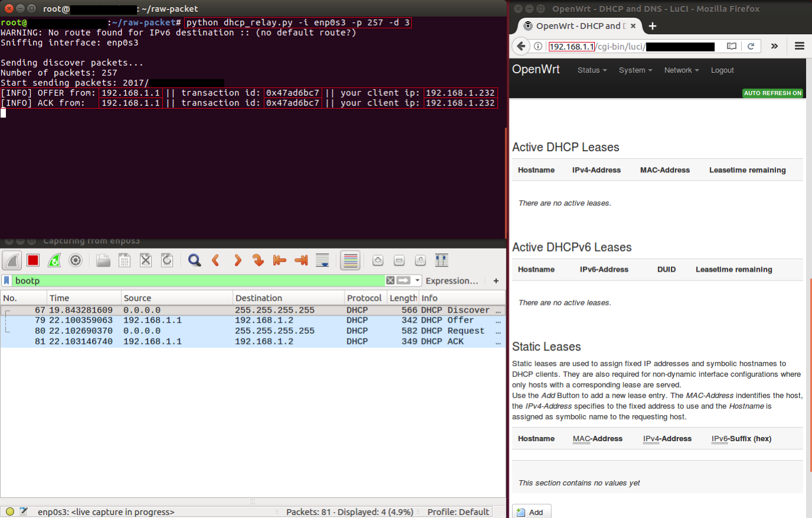Select the Find a packet magnifier tool
812x518 pixels.
click(194, 260)
